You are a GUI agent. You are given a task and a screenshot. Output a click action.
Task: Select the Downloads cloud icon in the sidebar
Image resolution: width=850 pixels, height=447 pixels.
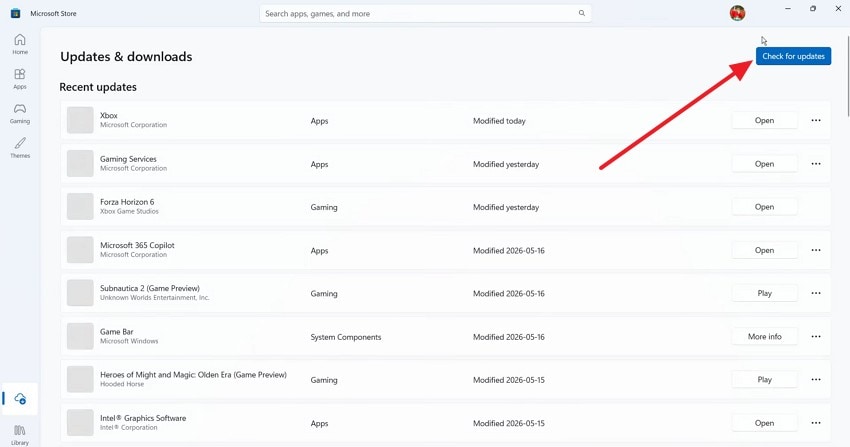[20, 399]
